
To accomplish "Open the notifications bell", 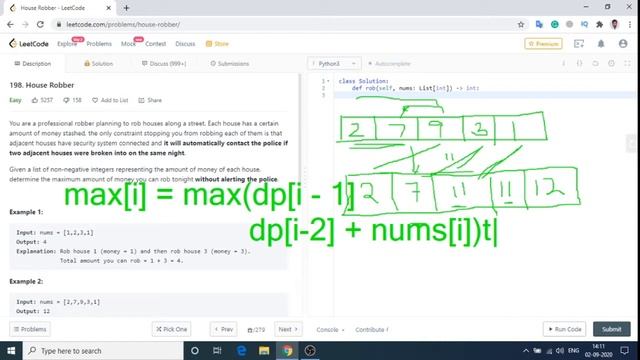I will pyautogui.click(x=601, y=44).
